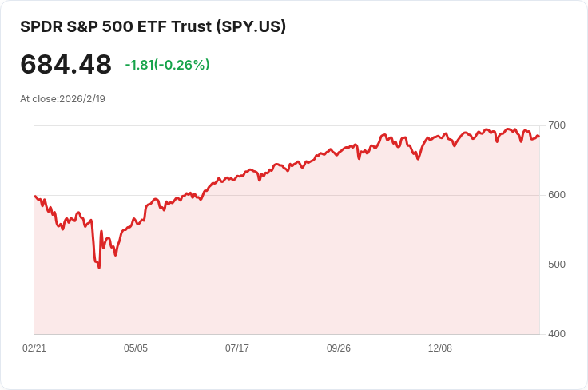Click the 12/08 date on x-axis

coord(440,348)
